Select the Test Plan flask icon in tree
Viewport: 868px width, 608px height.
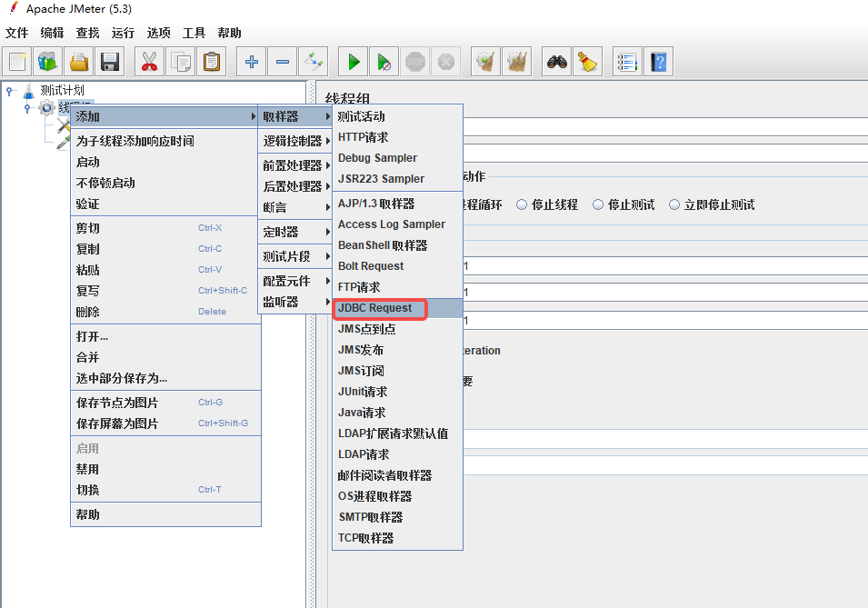pyautogui.click(x=29, y=90)
